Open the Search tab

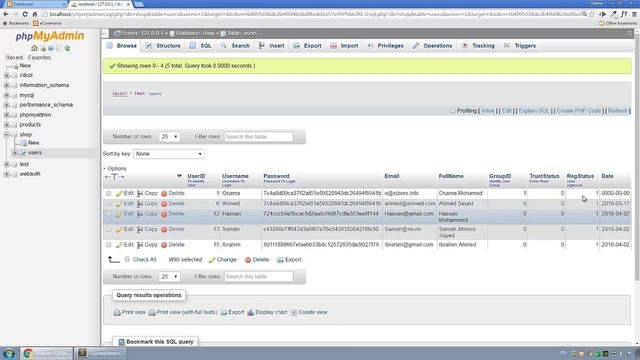pyautogui.click(x=236, y=46)
